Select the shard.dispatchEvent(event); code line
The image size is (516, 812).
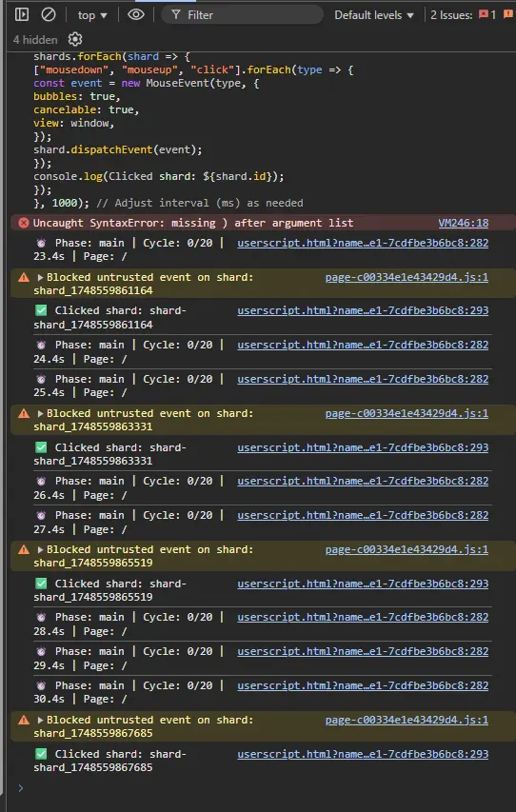click(118, 150)
